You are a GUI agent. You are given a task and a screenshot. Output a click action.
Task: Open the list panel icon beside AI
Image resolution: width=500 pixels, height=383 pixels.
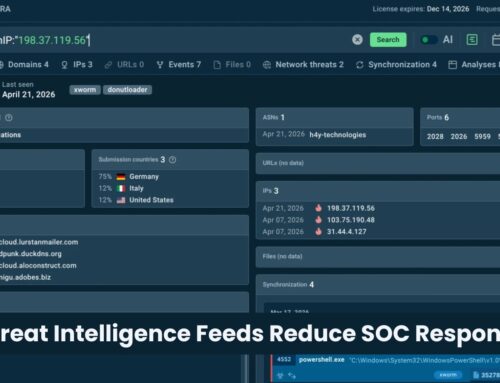tap(472, 40)
